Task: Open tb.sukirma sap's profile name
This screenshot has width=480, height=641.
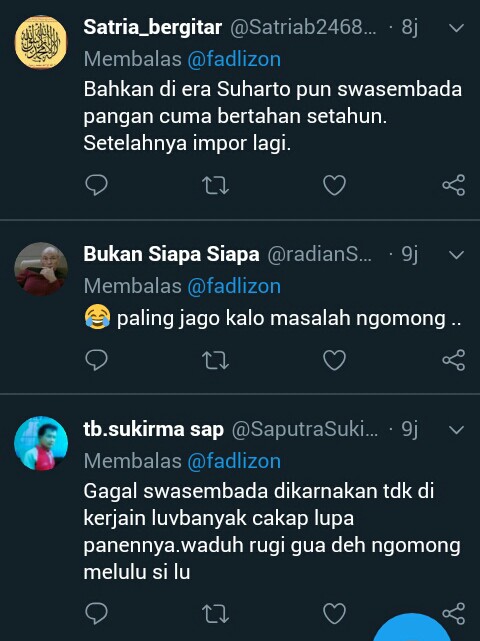Action: click(153, 429)
